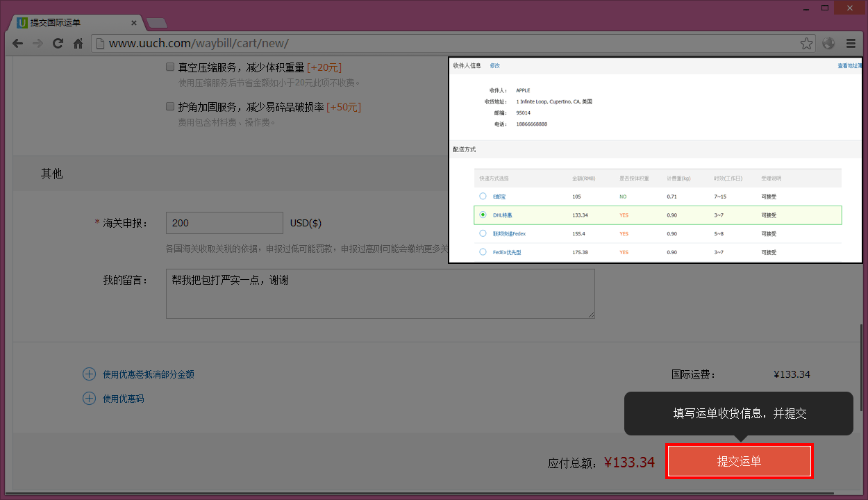Check the 护角加固服务 checkbox

coord(170,107)
